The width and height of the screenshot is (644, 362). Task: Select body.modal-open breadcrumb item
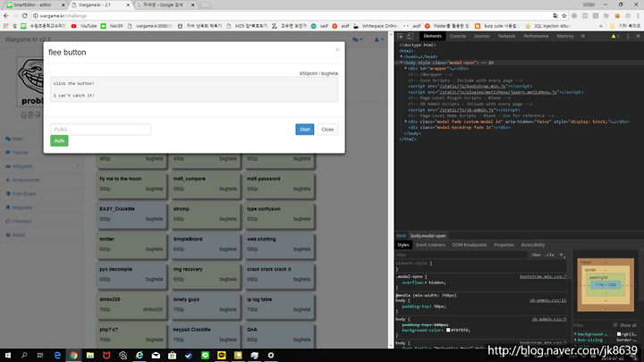428,236
